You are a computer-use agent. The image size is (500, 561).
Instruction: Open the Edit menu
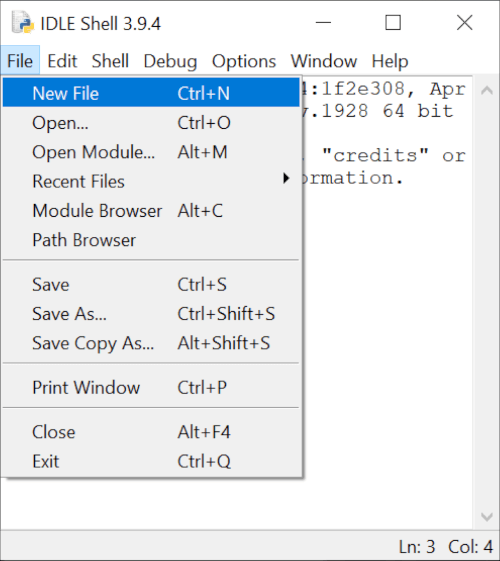pos(62,61)
